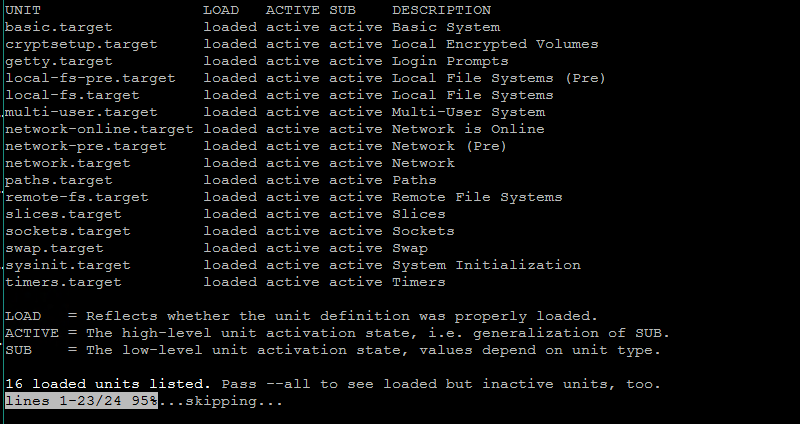Screen dimensions: 800x424
Task: Click swap.target in the unit column
Action: [x=54, y=248]
